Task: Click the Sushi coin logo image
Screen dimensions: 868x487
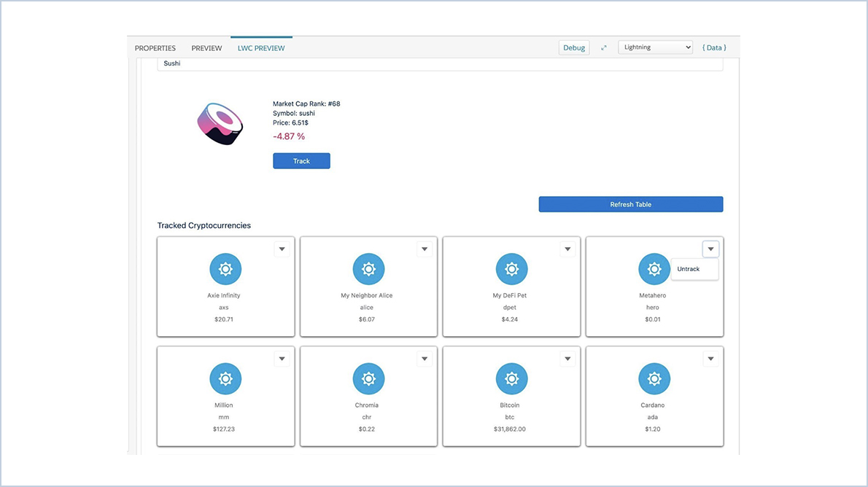Action: pos(220,123)
